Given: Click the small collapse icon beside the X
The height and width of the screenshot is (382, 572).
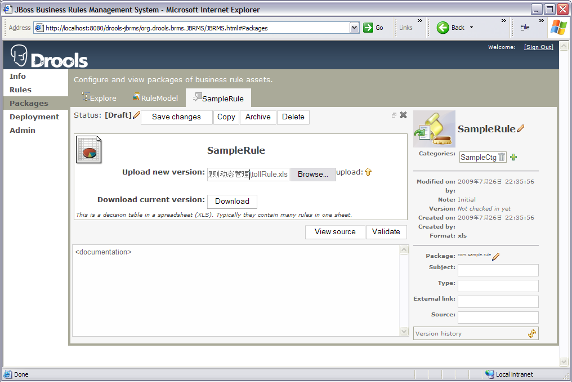Looking at the screenshot, I should tap(394, 115).
